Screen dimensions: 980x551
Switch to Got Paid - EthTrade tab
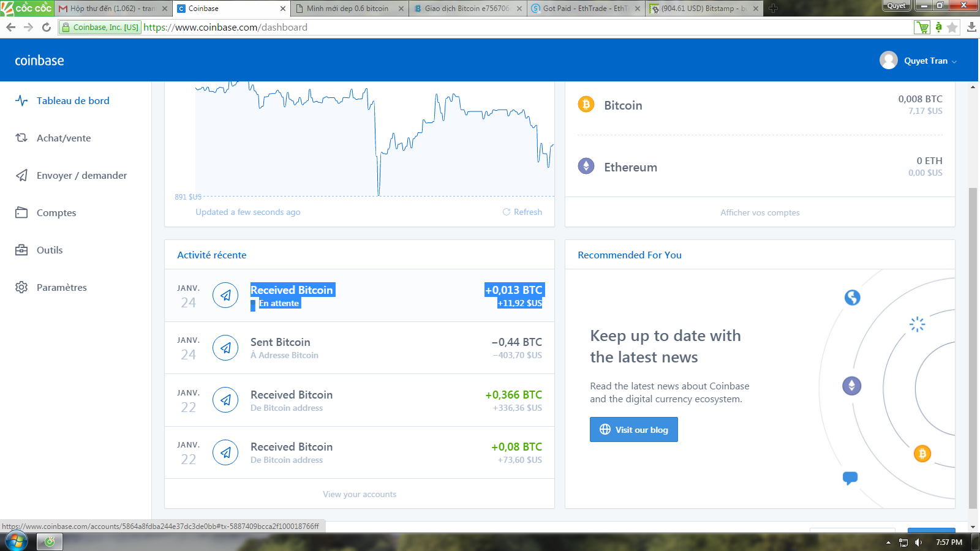(586, 9)
